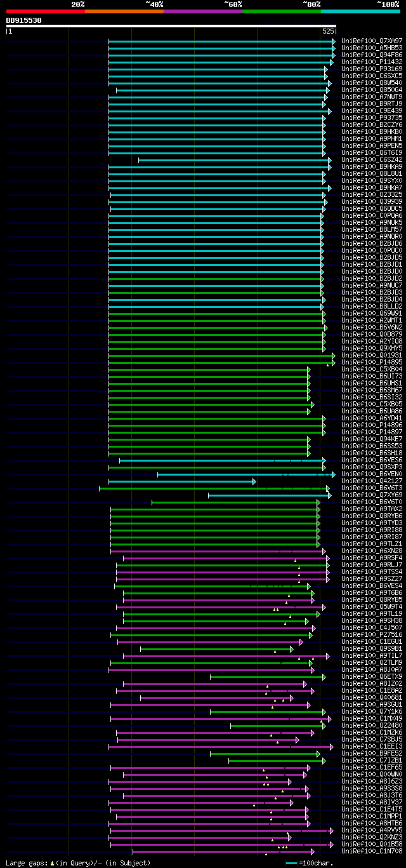406x868 pixels.
Task: Open hit UniRef100_C6SXC5
Action: click(372, 76)
